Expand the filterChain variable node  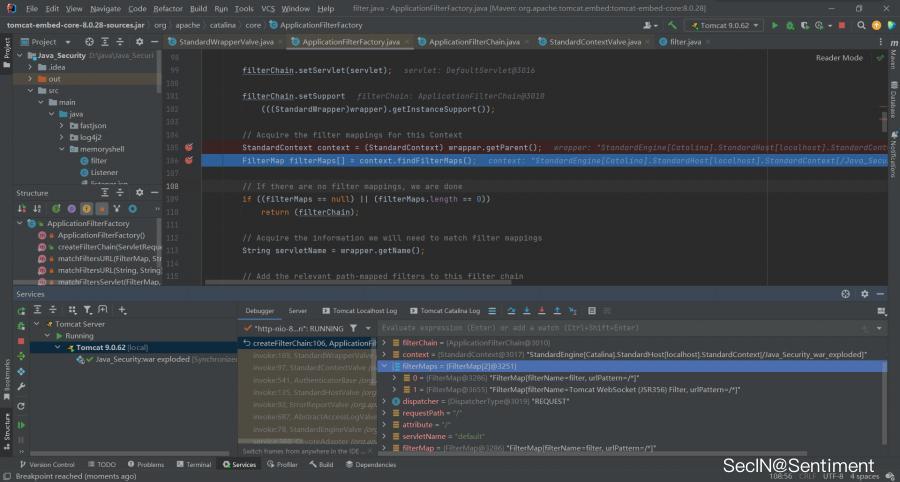point(384,343)
